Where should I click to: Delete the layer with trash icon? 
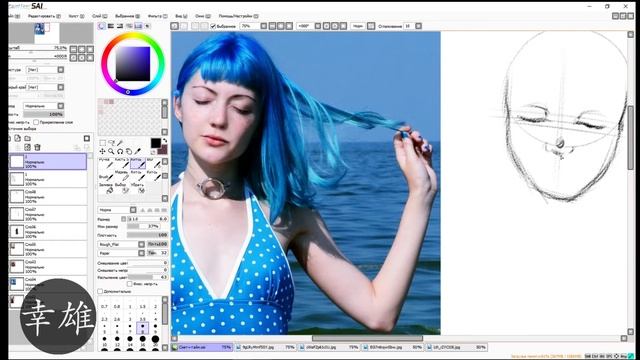coord(37,147)
